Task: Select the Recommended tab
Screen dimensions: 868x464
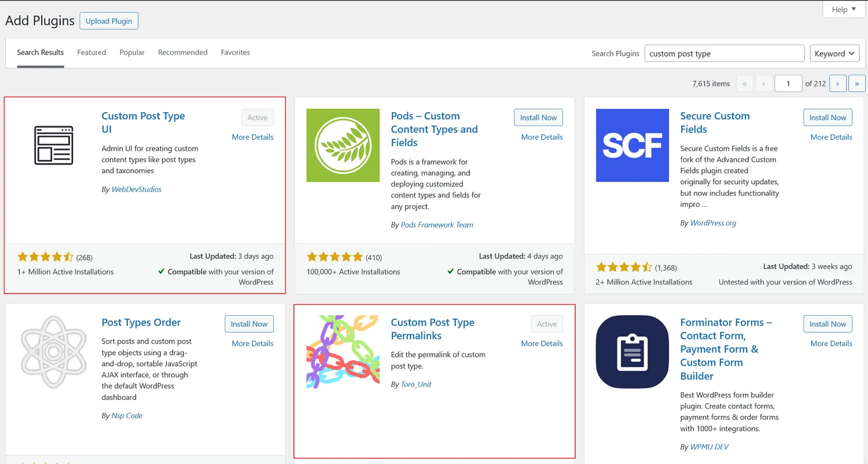Action: 182,52
